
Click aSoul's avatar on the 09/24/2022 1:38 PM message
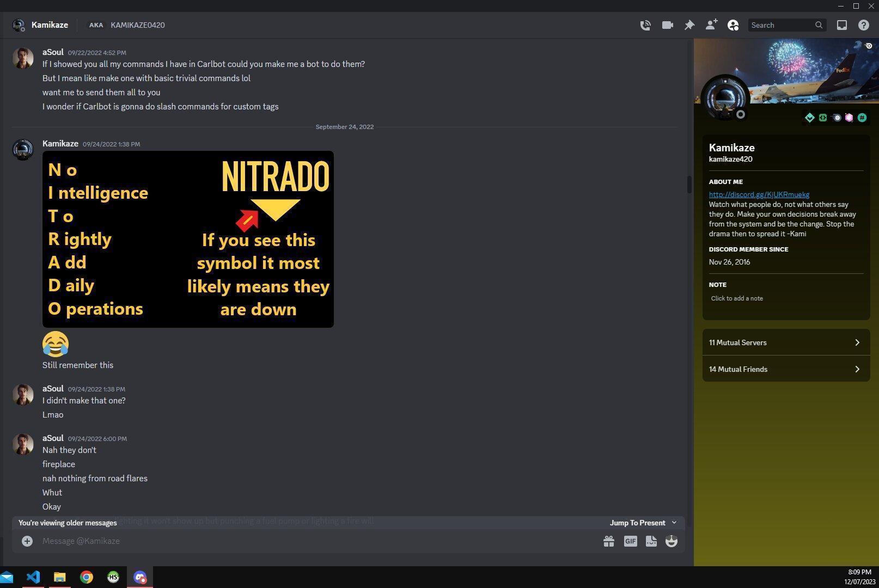pos(23,395)
